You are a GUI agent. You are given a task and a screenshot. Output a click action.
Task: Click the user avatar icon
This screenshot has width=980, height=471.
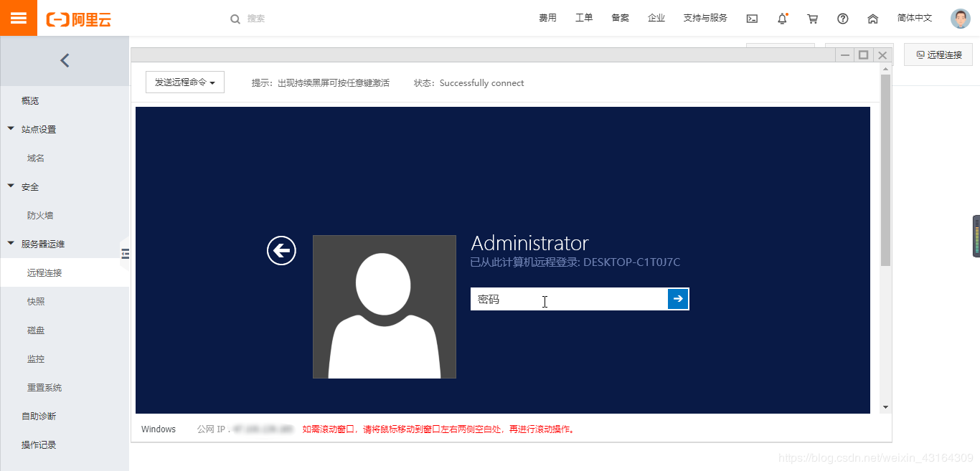coord(960,18)
